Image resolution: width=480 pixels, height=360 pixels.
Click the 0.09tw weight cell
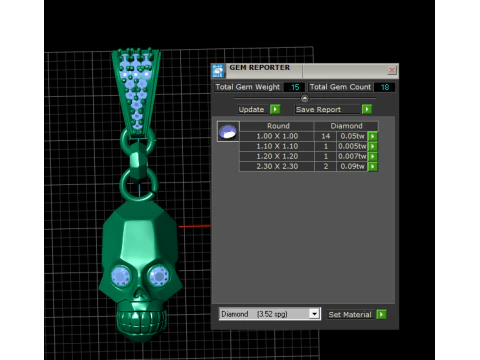pyautogui.click(x=352, y=166)
